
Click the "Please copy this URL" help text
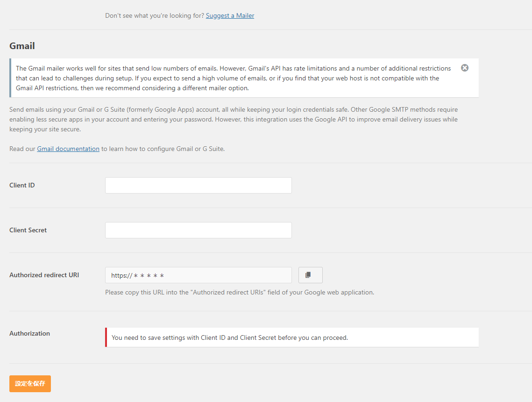(x=239, y=292)
